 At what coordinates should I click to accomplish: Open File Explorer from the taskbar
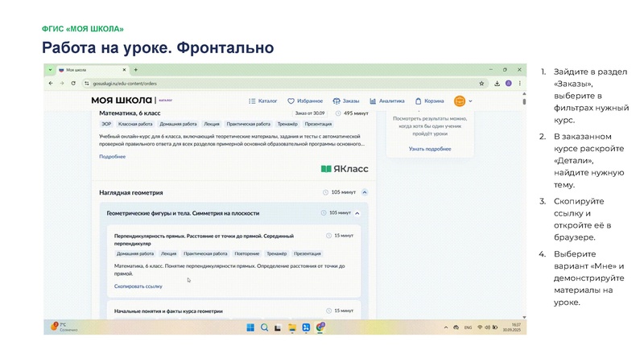tap(292, 327)
